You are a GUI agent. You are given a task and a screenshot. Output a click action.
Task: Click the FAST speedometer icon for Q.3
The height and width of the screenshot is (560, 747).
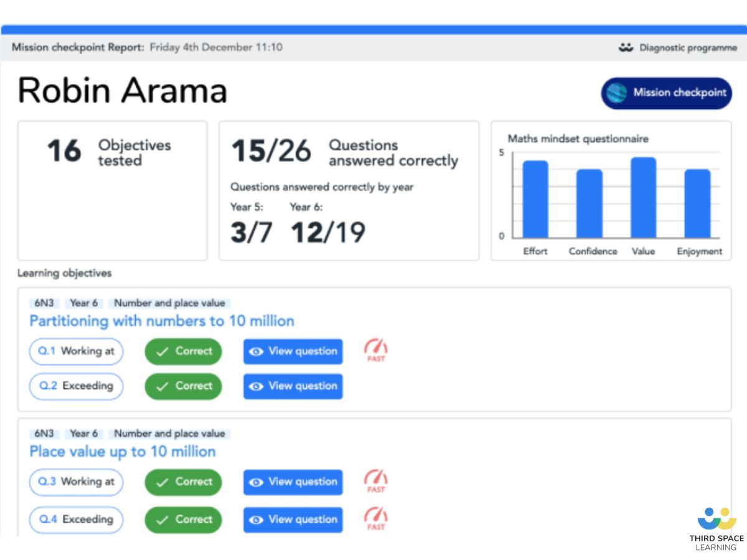point(375,480)
